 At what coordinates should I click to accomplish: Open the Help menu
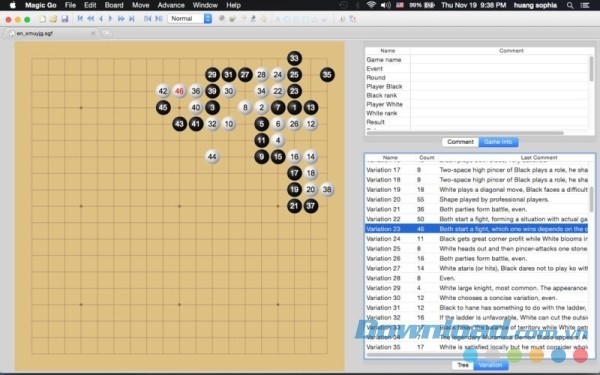(x=233, y=5)
